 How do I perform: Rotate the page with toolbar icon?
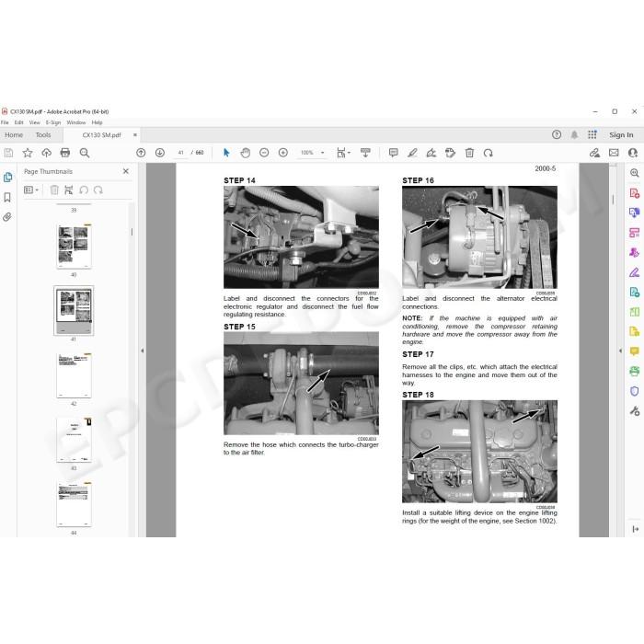pyautogui.click(x=488, y=153)
